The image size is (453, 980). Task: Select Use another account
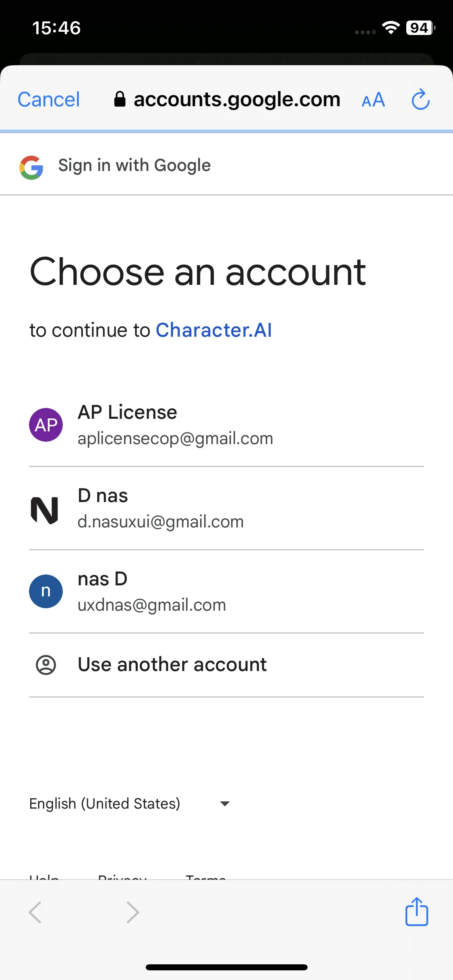pyautogui.click(x=226, y=665)
